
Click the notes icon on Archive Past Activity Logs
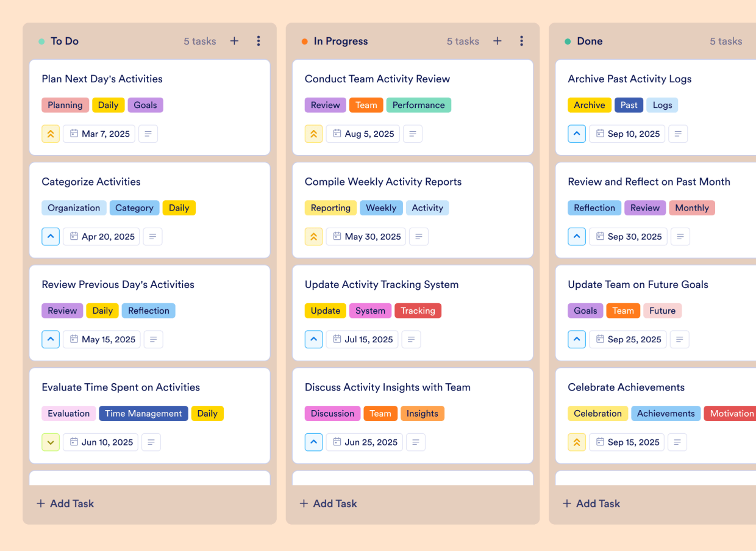(678, 134)
